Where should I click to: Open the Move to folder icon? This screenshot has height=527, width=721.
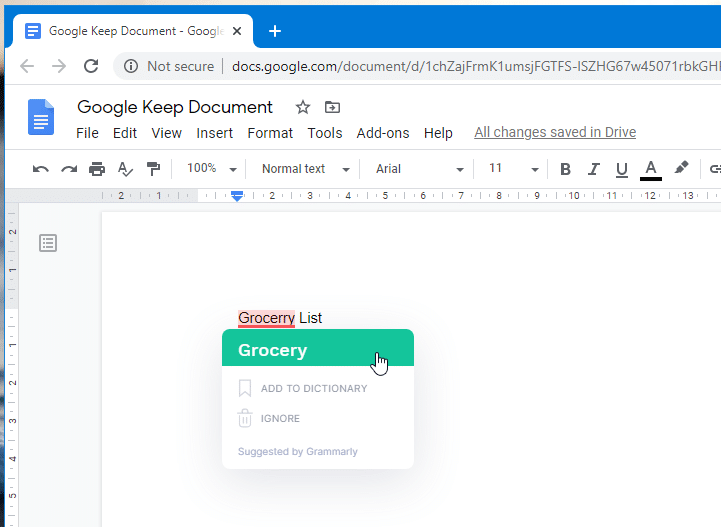click(x=332, y=107)
